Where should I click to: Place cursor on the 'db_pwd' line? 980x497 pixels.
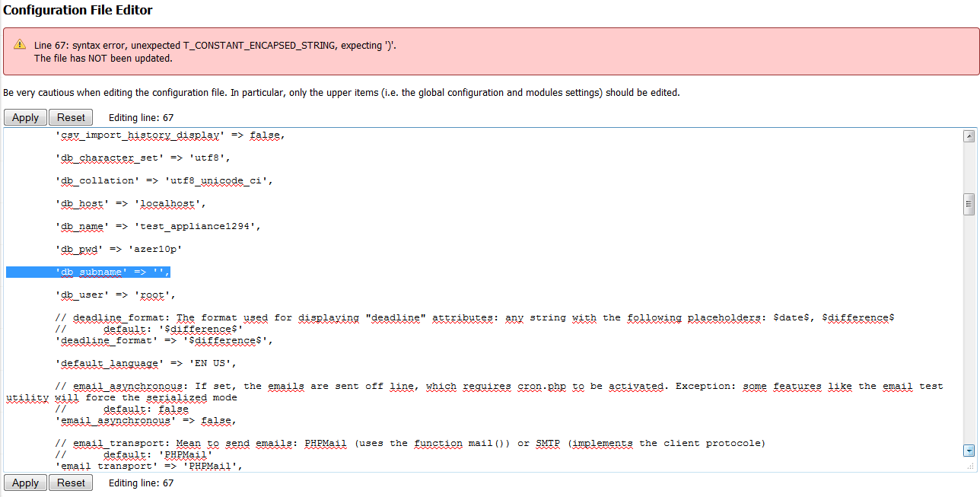pyautogui.click(x=119, y=249)
